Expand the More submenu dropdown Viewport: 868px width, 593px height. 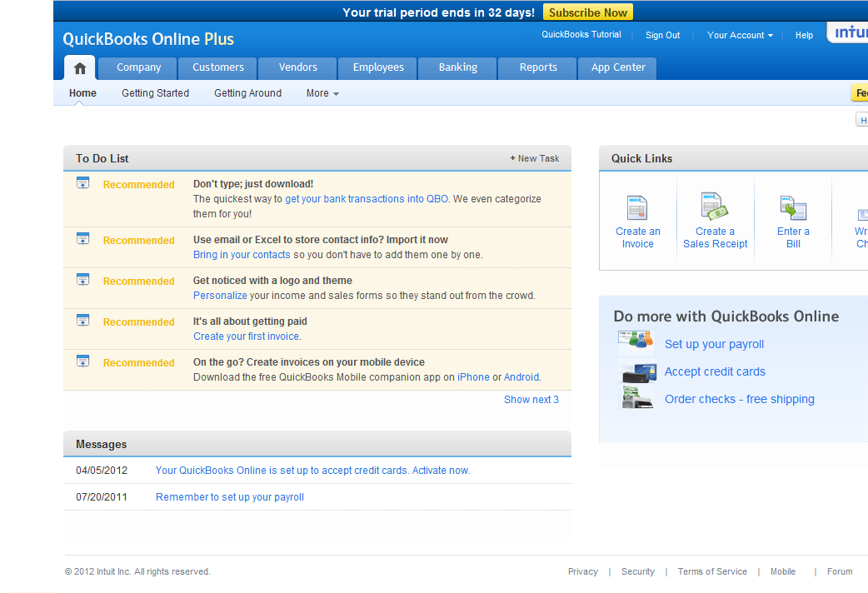click(x=322, y=93)
